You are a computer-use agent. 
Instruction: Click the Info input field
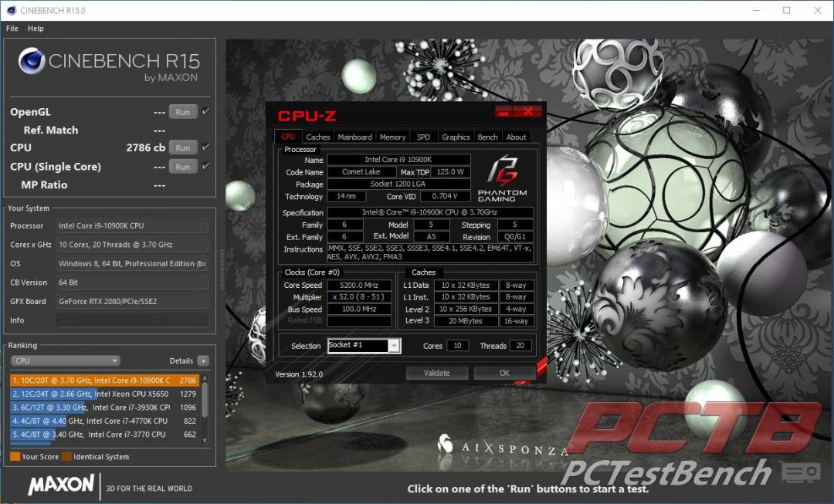click(x=132, y=320)
